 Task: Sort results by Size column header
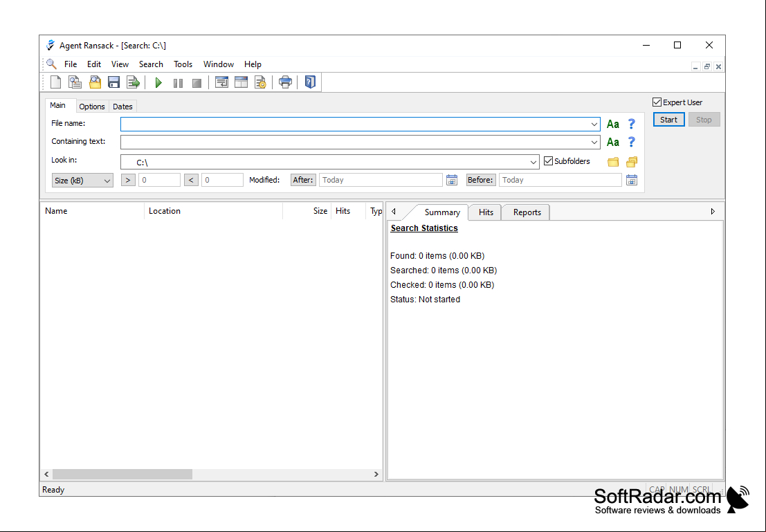[307, 211]
